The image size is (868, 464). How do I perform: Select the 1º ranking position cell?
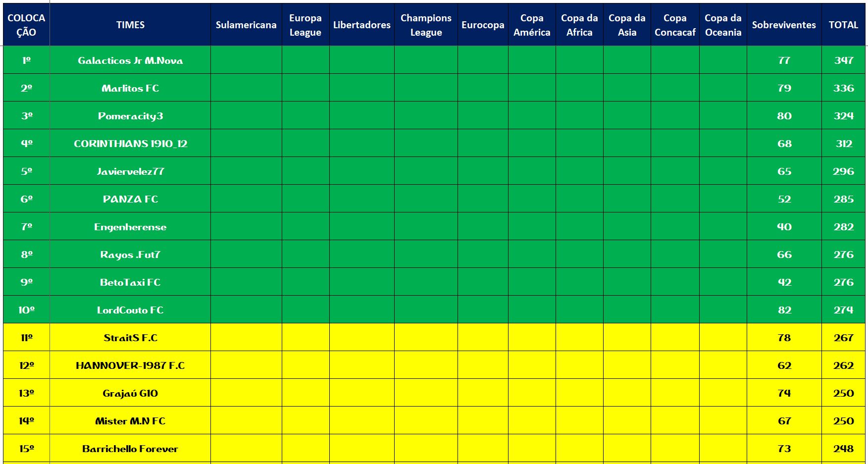pos(27,60)
